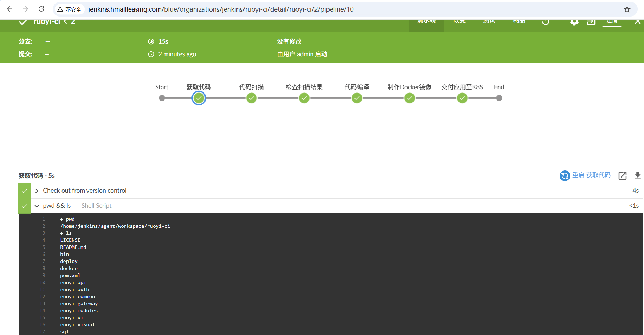Click the go-to-classic exit arrow icon
644x335 pixels.
click(x=591, y=22)
